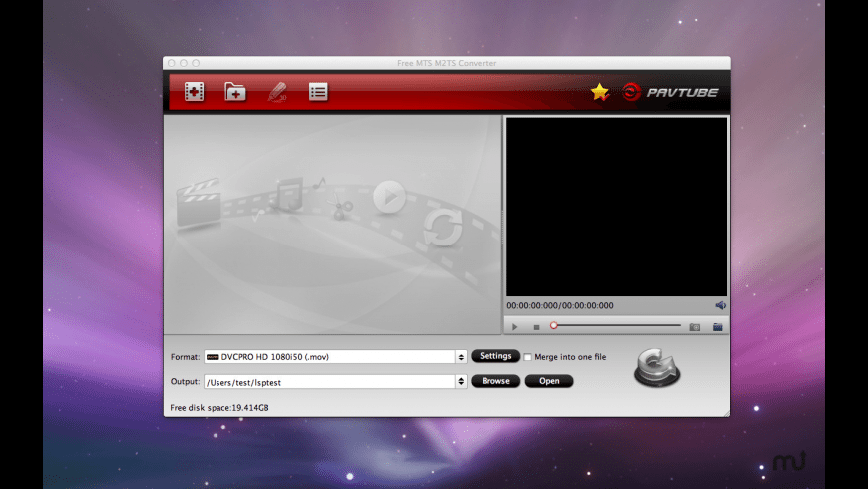Click the preview timecode display
This screenshot has height=489, width=868.
click(559, 305)
